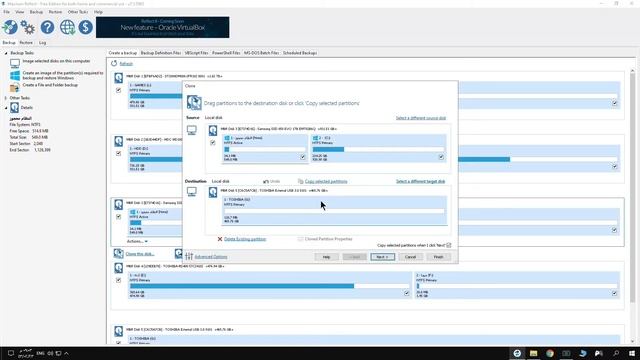Click the Refresh circular arrow icon

[x=114, y=63]
